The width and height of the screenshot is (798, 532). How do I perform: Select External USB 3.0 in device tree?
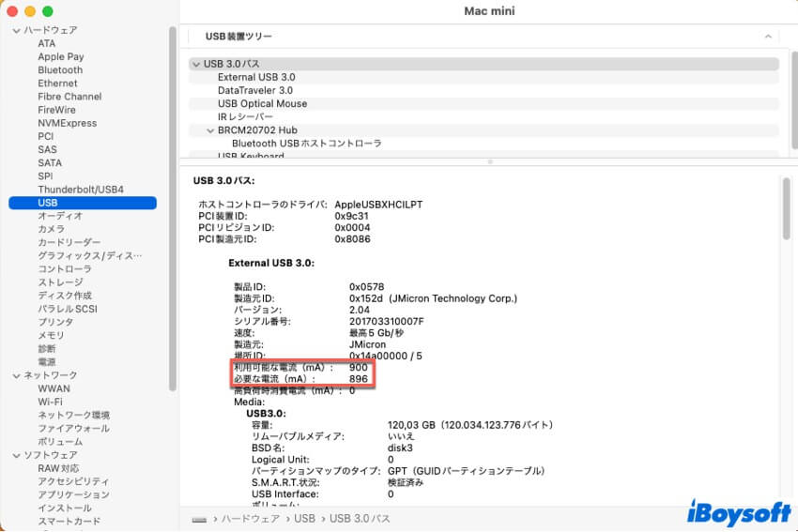point(483,77)
